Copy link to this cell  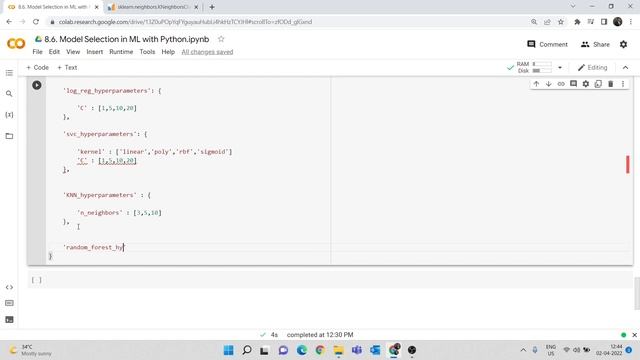tap(561, 84)
